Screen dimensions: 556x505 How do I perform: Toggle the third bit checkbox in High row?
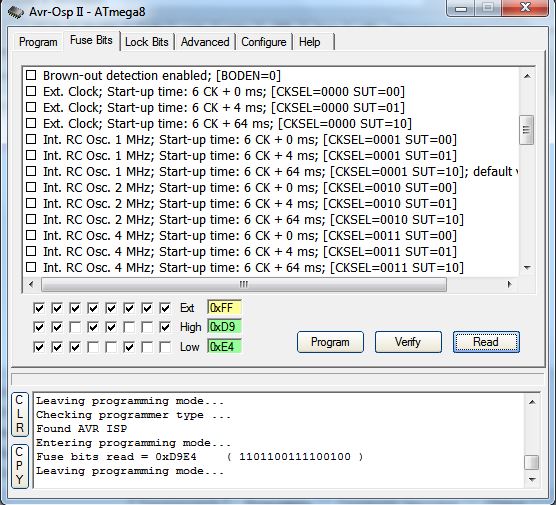point(75,327)
